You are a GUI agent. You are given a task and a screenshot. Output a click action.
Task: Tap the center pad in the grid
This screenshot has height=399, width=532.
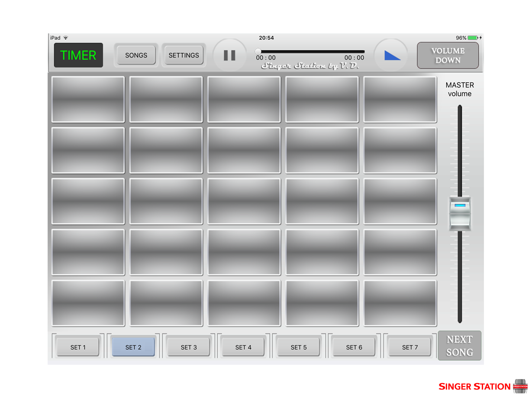coord(244,201)
